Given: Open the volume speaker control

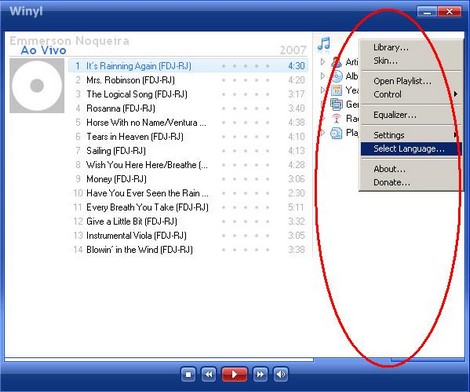Looking at the screenshot, I should [x=281, y=375].
